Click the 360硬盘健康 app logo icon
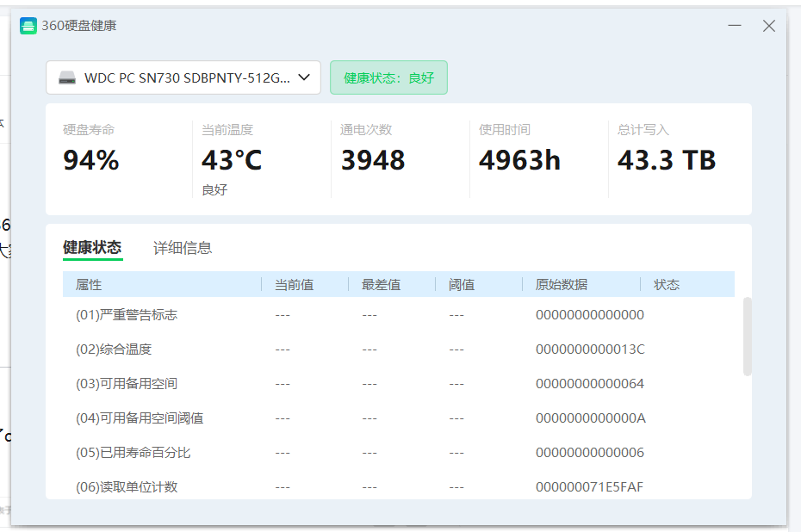This screenshot has width=801, height=532. [x=28, y=26]
